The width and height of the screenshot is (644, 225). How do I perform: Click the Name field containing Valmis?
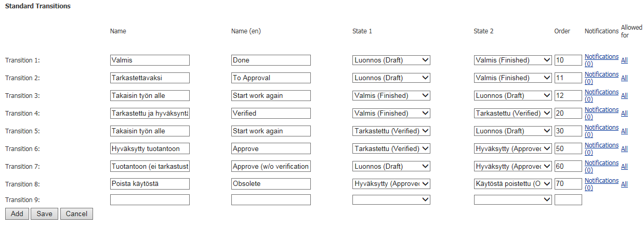pyautogui.click(x=150, y=60)
